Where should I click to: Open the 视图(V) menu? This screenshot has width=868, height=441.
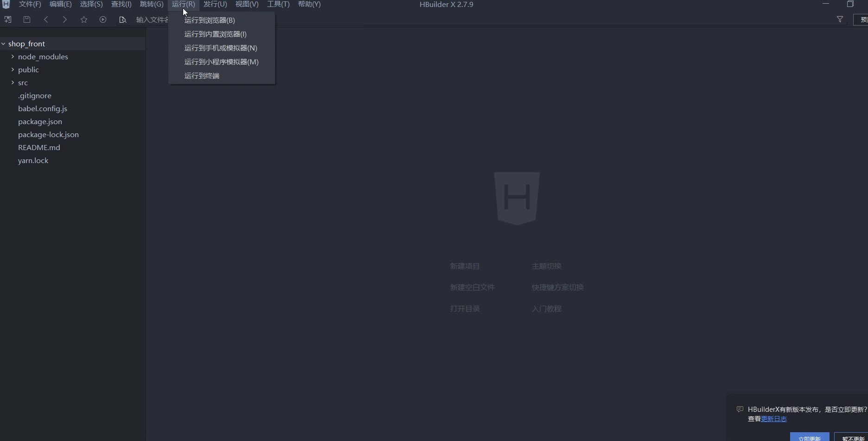click(x=247, y=4)
